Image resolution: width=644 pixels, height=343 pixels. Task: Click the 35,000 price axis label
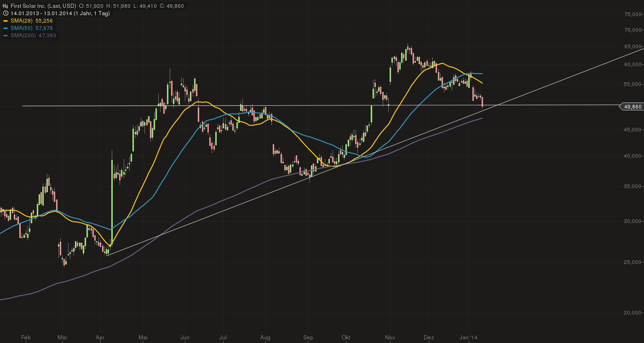[633, 186]
